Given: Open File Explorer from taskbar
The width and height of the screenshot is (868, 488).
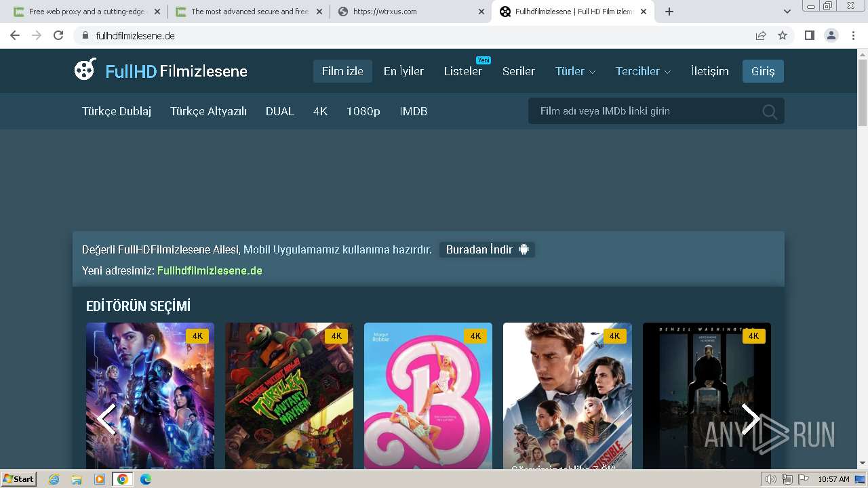Looking at the screenshot, I should (77, 479).
